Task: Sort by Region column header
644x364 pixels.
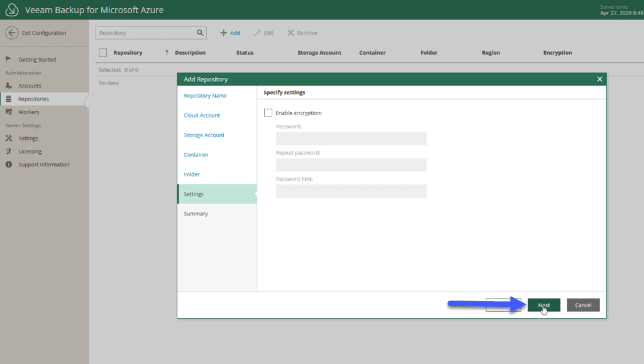Action: pyautogui.click(x=491, y=53)
